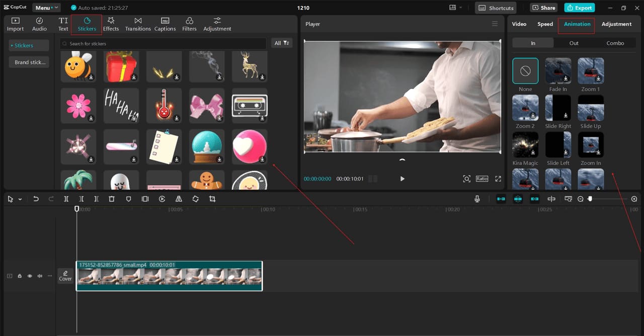Screen dimensions: 644x336
Task: Toggle the lock on the video track
Action: click(x=20, y=276)
